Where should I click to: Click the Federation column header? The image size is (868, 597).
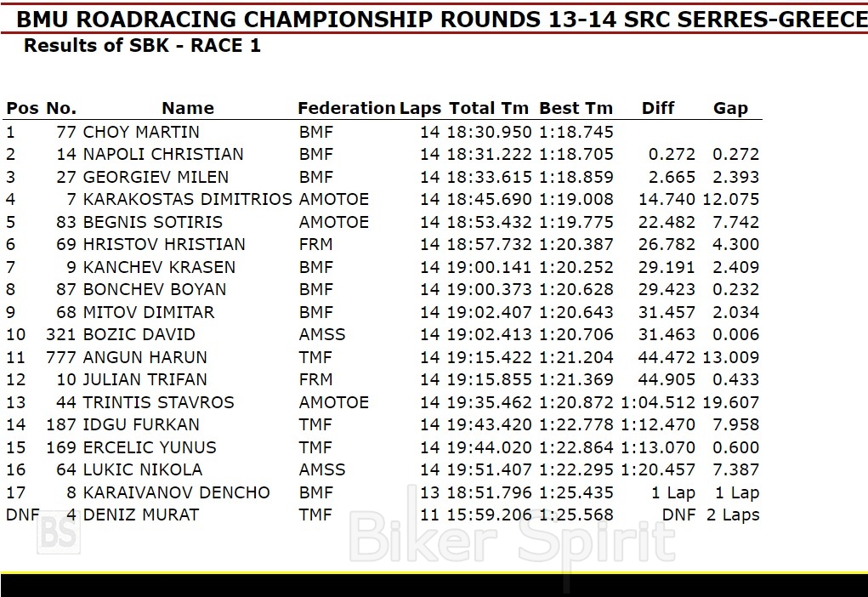point(346,108)
